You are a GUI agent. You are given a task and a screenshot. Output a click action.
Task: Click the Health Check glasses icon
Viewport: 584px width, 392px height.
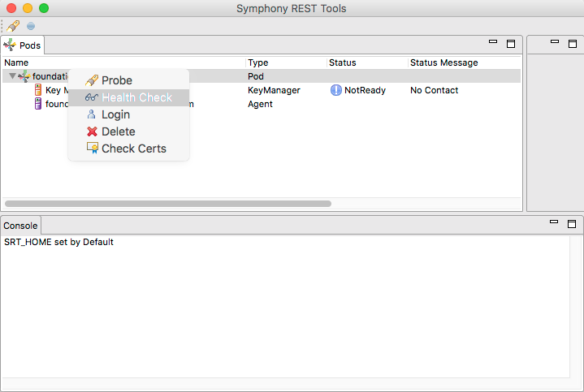[92, 97]
